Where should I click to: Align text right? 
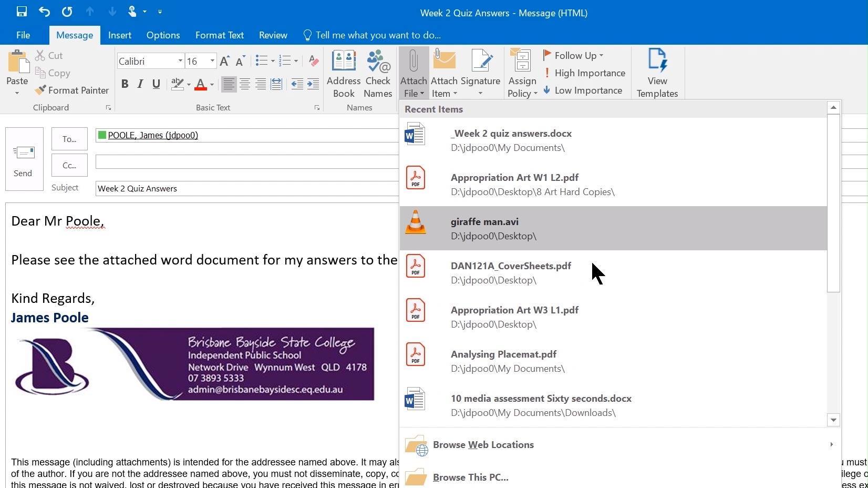click(x=261, y=84)
